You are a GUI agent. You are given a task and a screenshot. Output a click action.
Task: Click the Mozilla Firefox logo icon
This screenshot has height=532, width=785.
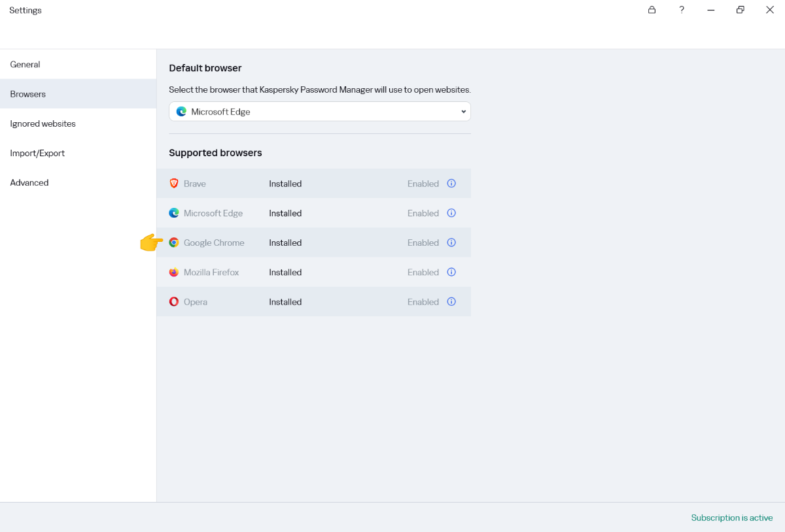(x=174, y=272)
